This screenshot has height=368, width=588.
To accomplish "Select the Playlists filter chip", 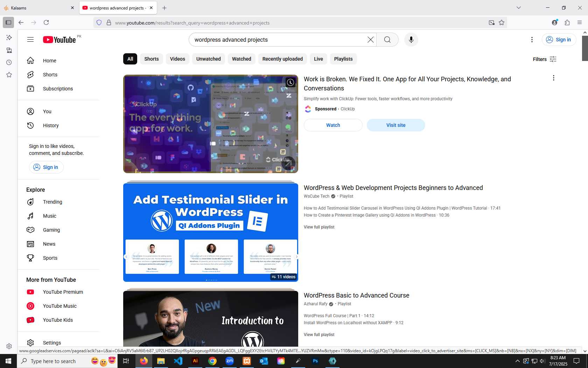I will point(343,59).
